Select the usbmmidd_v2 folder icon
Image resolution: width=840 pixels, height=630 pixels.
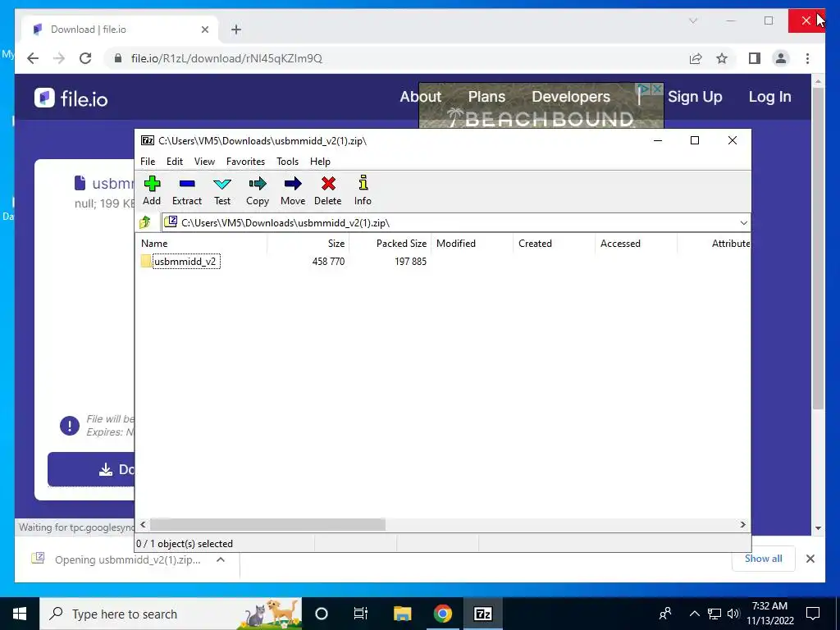point(146,262)
